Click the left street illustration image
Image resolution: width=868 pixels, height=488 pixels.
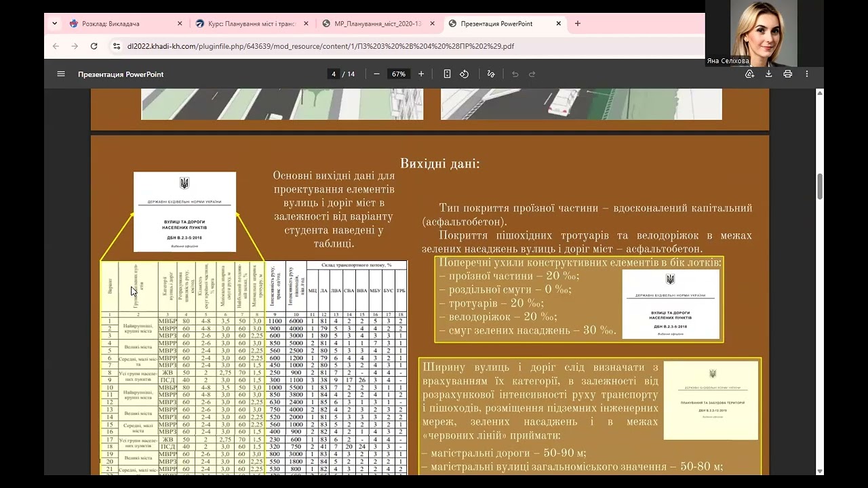(x=282, y=104)
